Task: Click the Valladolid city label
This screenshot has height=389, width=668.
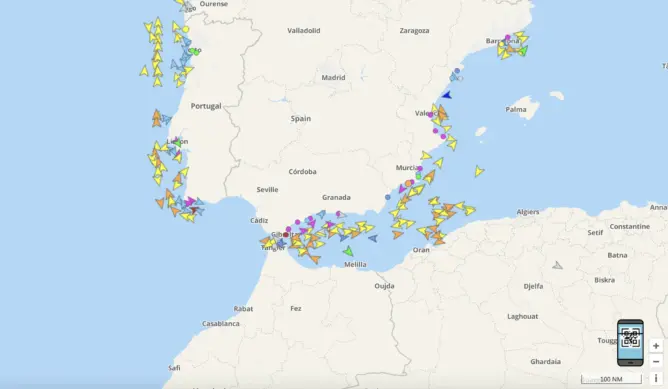Action: [x=303, y=31]
